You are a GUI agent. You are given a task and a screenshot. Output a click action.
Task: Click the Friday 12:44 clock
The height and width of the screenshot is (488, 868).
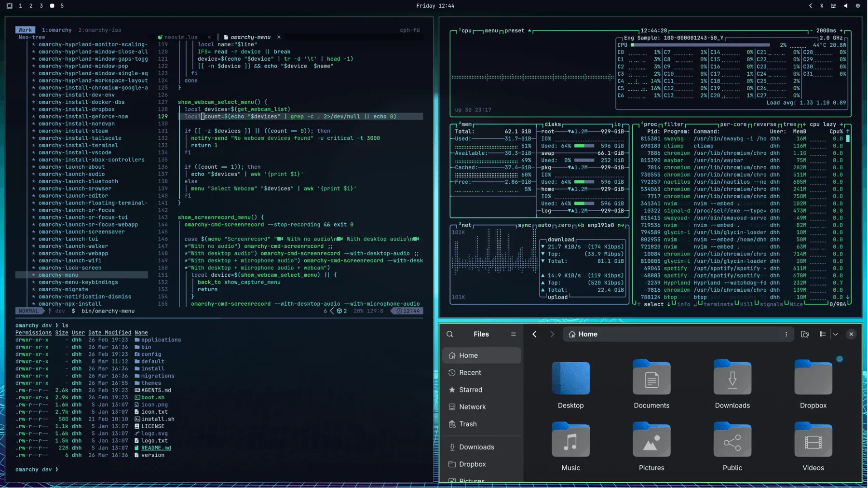pyautogui.click(x=435, y=6)
